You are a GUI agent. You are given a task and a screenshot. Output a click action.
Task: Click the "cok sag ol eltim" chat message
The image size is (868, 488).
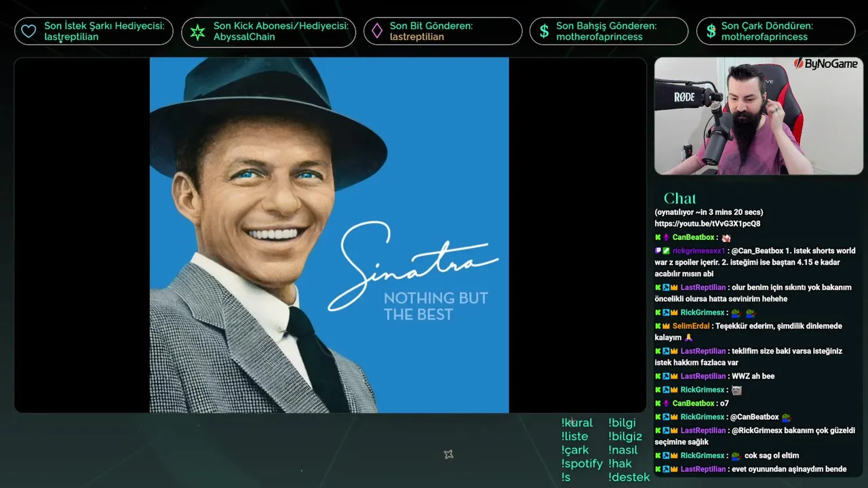coord(772,455)
